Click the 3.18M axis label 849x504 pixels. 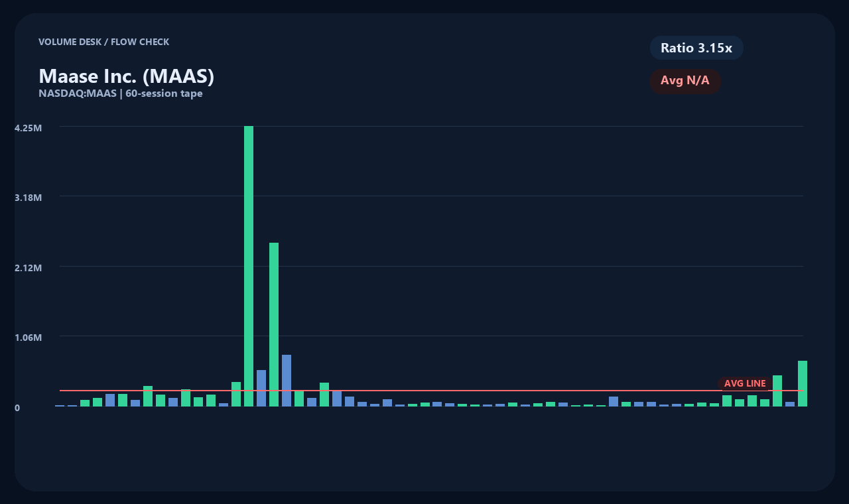[29, 198]
